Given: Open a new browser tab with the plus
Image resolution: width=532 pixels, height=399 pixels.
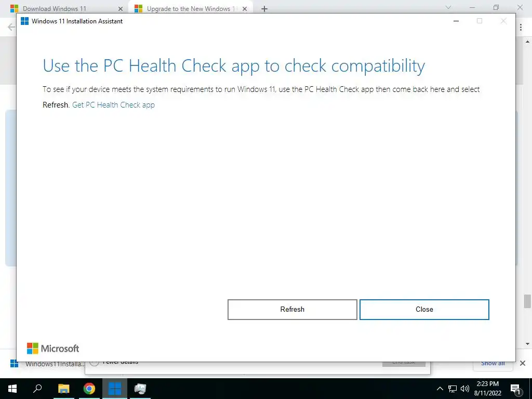Looking at the screenshot, I should click(264, 9).
